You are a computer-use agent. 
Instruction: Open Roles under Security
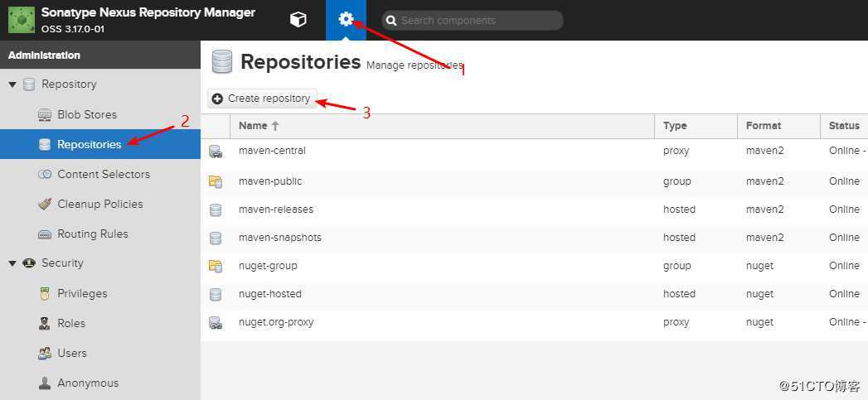coord(100,324)
